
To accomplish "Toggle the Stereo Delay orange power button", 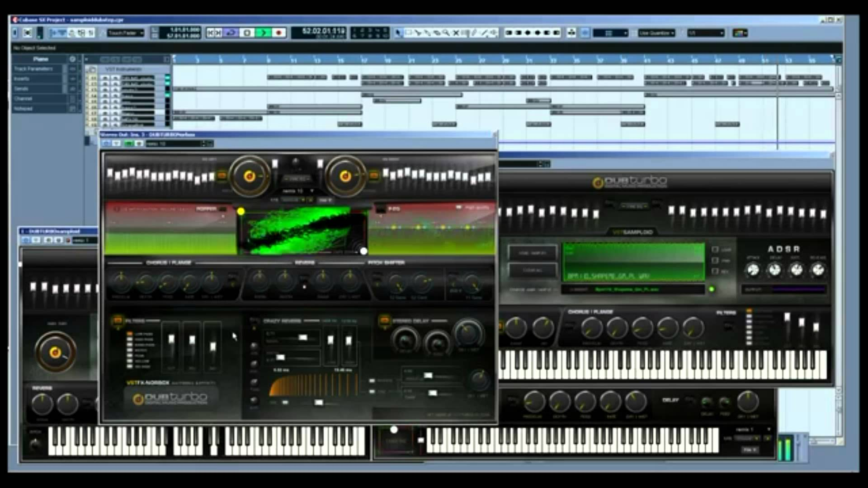I will [385, 320].
